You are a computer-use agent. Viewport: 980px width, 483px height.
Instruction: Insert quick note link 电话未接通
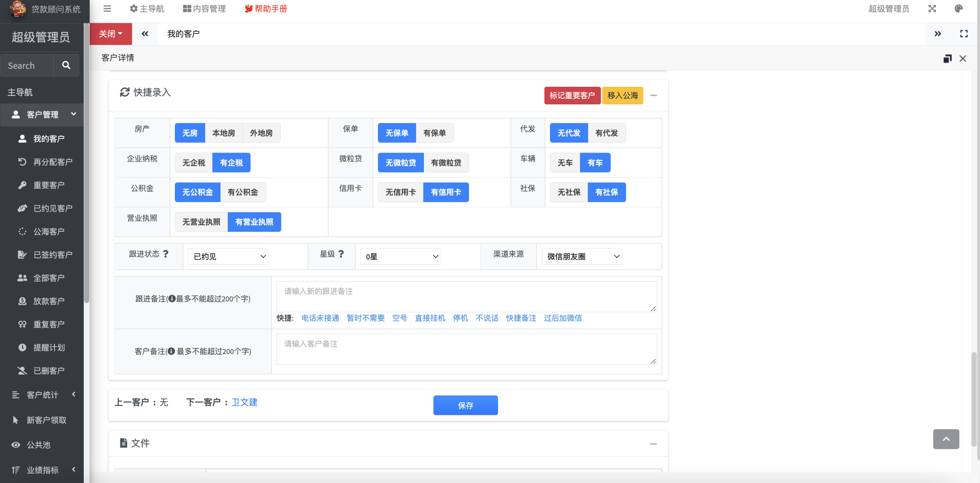pyautogui.click(x=320, y=318)
